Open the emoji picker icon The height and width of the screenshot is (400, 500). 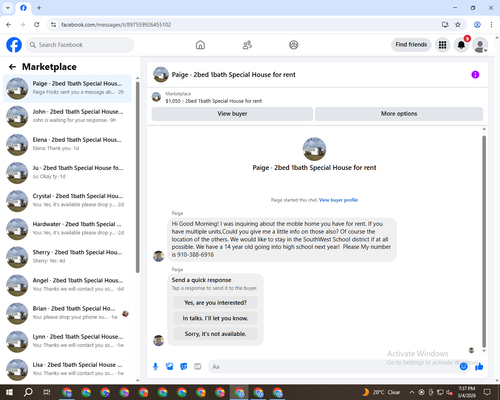pos(463,367)
